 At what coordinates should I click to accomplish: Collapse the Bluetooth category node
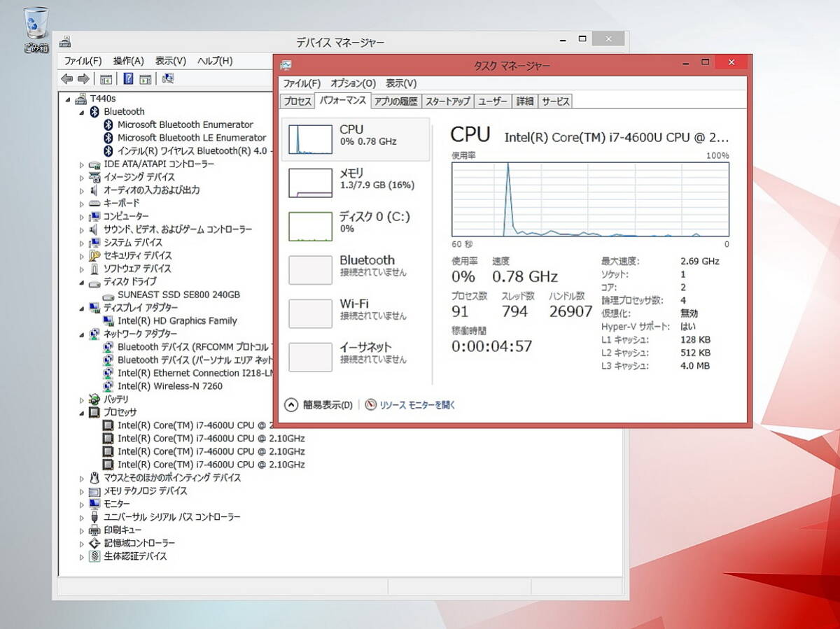point(82,112)
